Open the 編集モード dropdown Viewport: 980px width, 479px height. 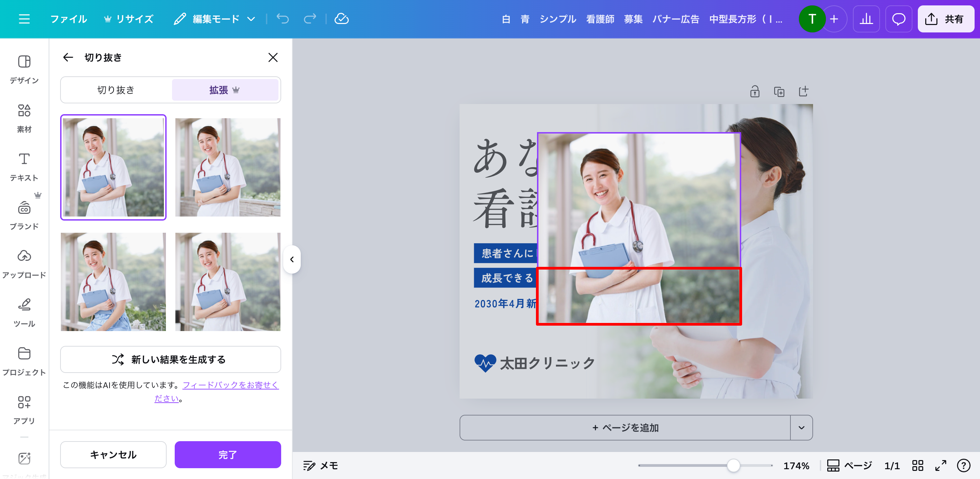click(x=215, y=19)
